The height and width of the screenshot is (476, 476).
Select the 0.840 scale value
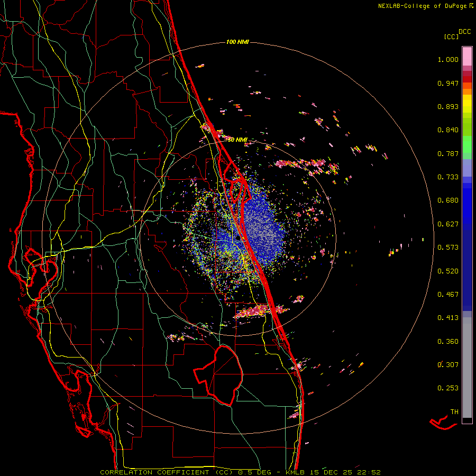click(448, 130)
